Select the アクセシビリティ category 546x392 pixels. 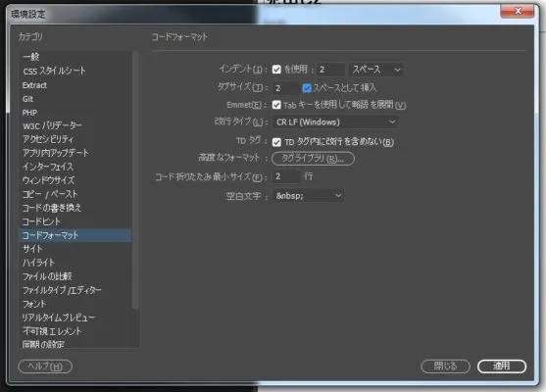tap(75, 139)
